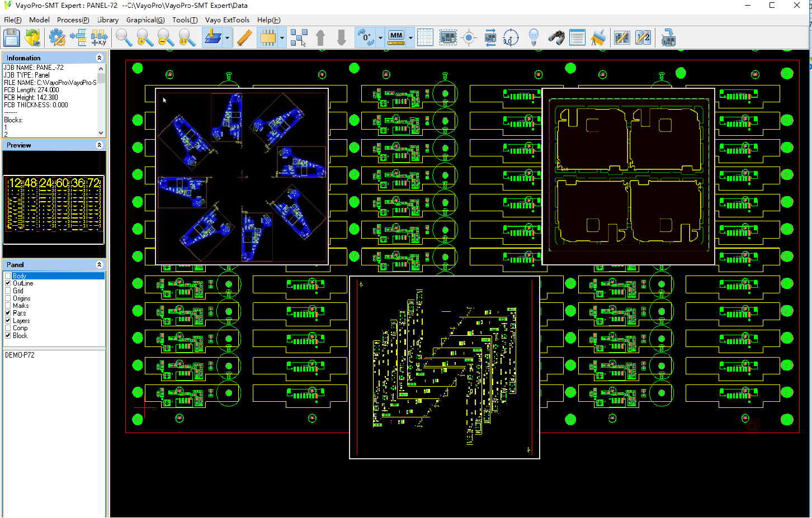Click the board export arrow icon
This screenshot has width=812, height=518.
[x=668, y=38]
